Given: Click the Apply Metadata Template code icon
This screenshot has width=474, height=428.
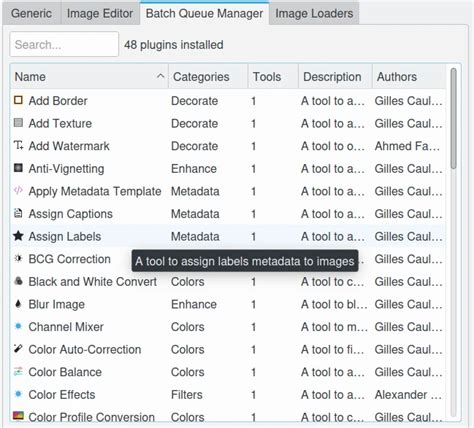Looking at the screenshot, I should pyautogui.click(x=18, y=190).
